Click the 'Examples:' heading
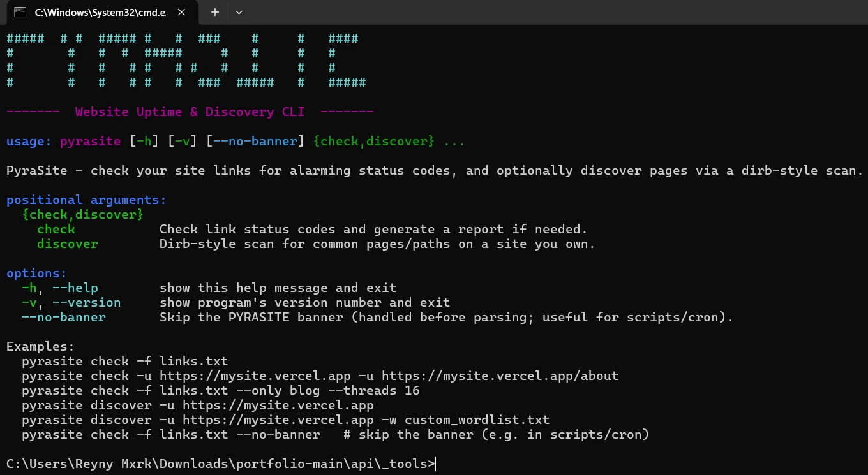Viewport: 868px width, 475px height. point(41,346)
